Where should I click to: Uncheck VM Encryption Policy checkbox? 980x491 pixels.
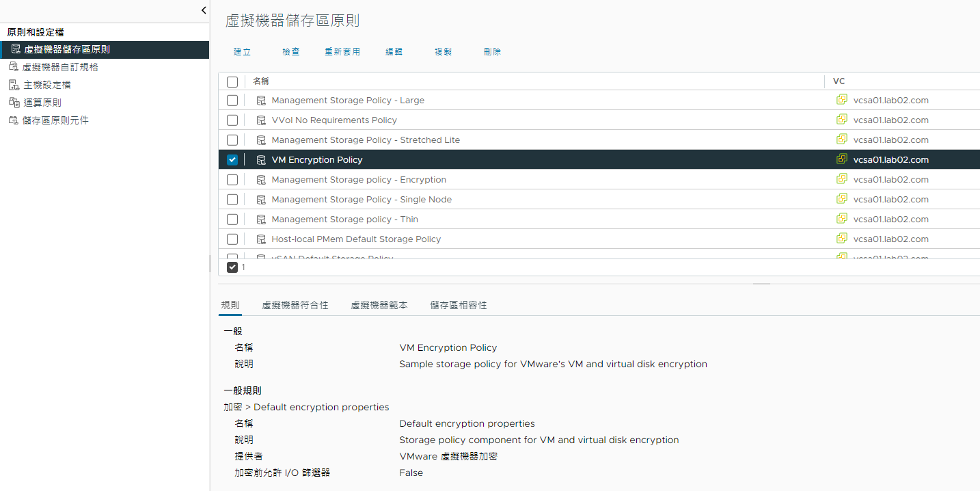coord(232,160)
